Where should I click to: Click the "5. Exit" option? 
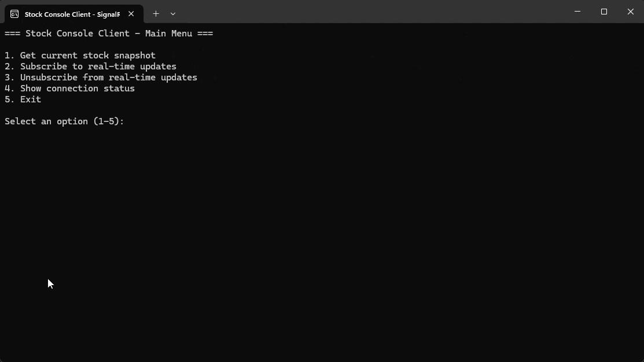pos(23,99)
